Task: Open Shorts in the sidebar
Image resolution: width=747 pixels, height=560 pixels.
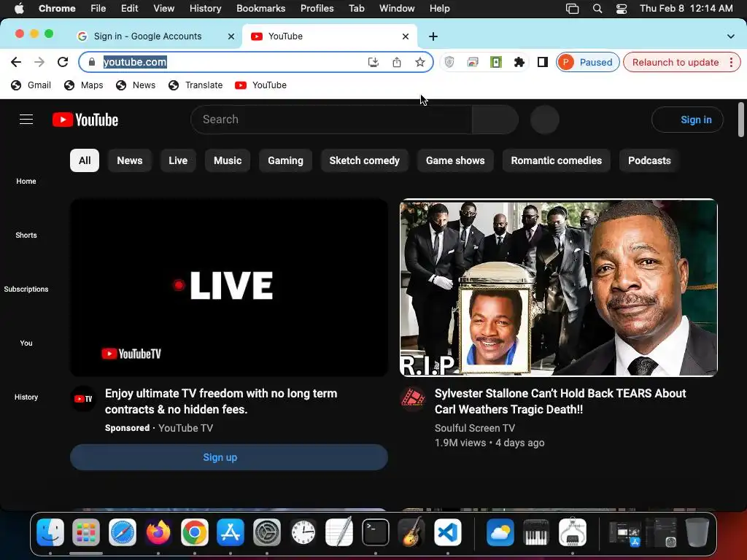Action: (26, 236)
